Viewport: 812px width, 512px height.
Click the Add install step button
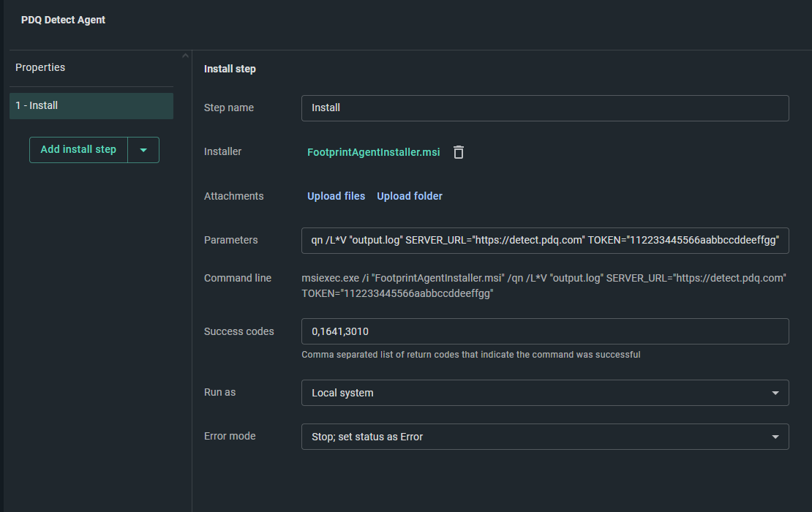(x=78, y=150)
